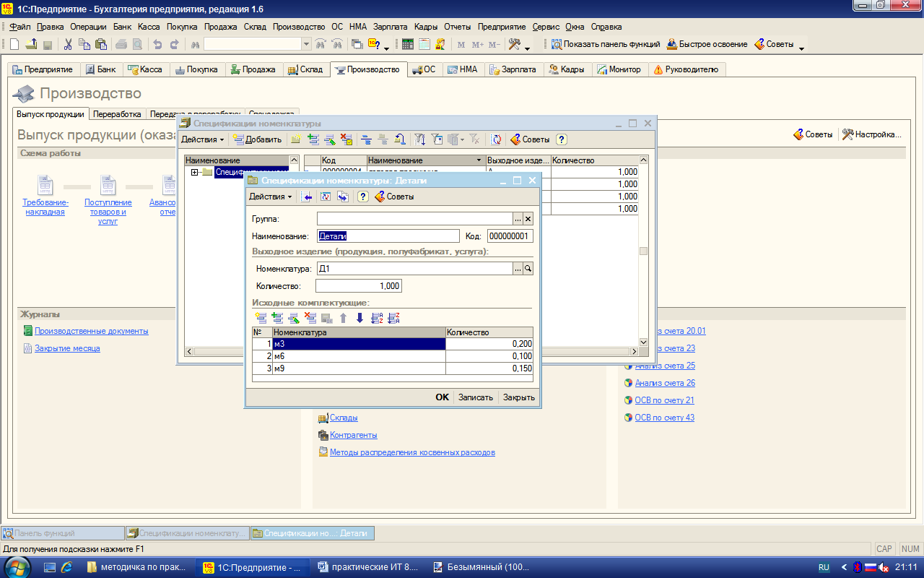
Task: Open the Контрагенты link
Action: 353,435
